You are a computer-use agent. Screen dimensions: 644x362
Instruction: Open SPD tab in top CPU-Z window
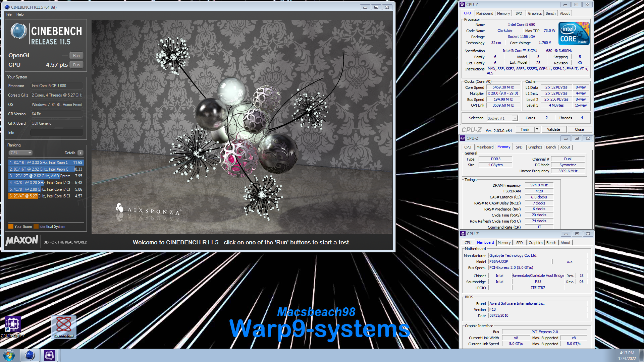click(x=519, y=13)
